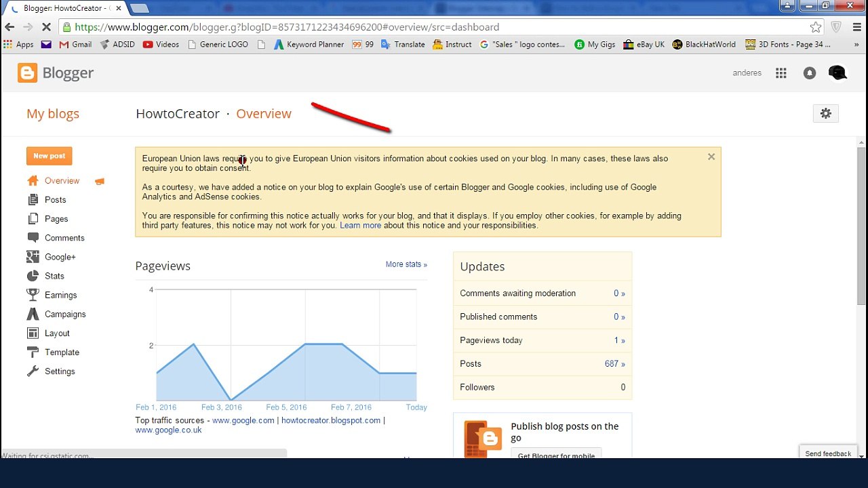Click the Overview house icon
This screenshot has height=488, width=868.
point(33,181)
